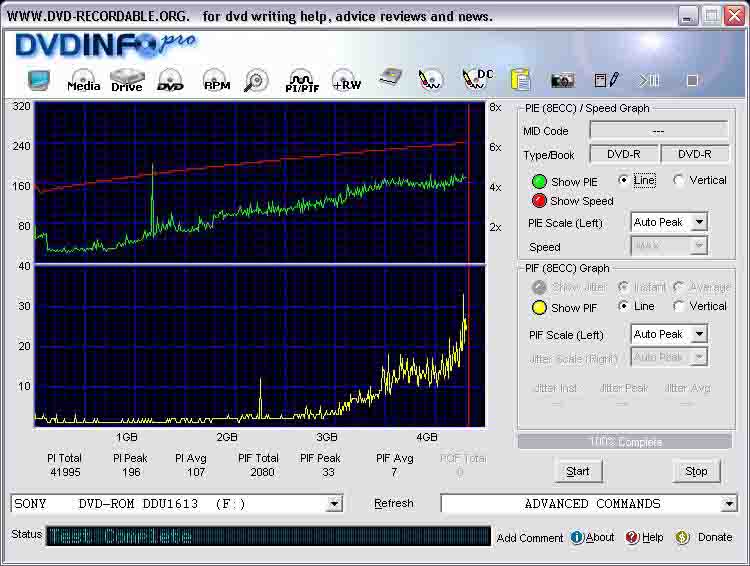Launch the PI/PIF scan tool
The height and width of the screenshot is (566, 750).
(300, 81)
